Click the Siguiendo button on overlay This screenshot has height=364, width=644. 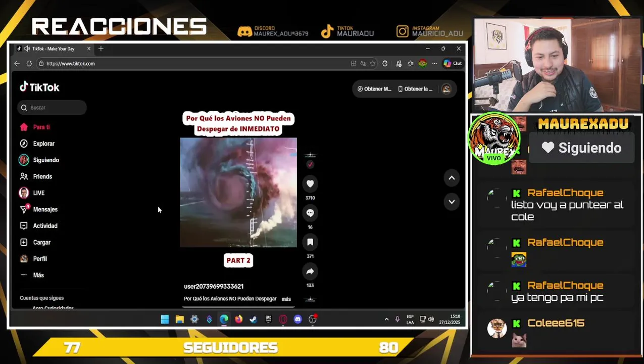pyautogui.click(x=582, y=148)
